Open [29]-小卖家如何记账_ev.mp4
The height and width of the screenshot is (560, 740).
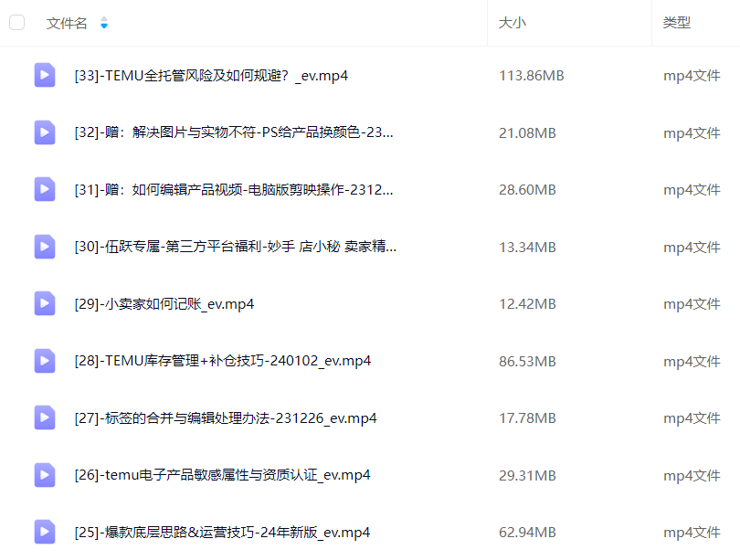point(164,304)
